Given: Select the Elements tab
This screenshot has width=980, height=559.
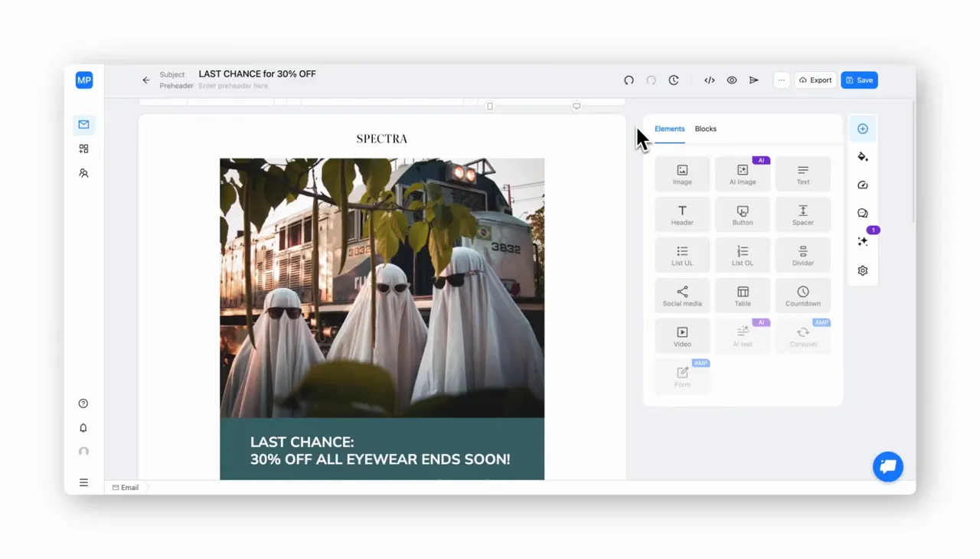Looking at the screenshot, I should click(x=670, y=129).
